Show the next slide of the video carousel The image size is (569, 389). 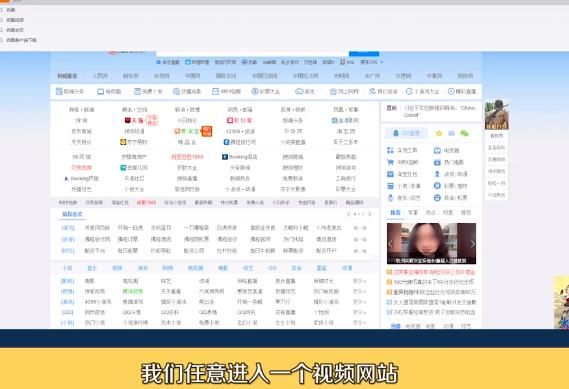tap(472, 243)
